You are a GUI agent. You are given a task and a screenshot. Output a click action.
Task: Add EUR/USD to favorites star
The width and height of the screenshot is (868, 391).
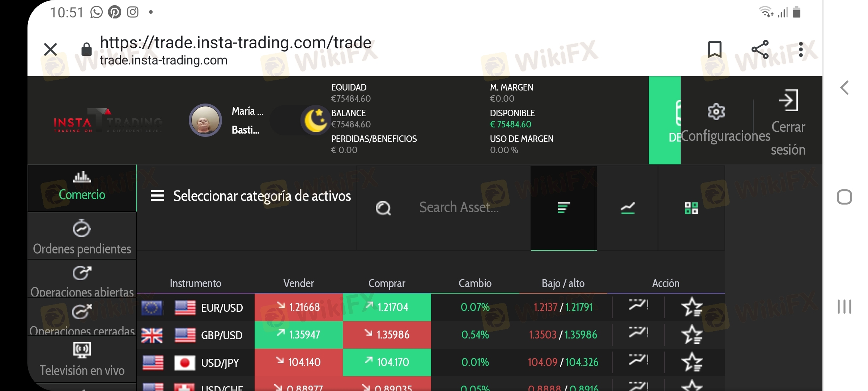692,307
